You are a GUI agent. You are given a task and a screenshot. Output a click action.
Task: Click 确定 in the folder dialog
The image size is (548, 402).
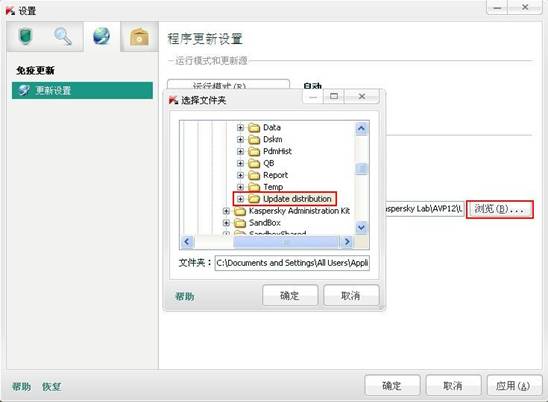click(290, 296)
